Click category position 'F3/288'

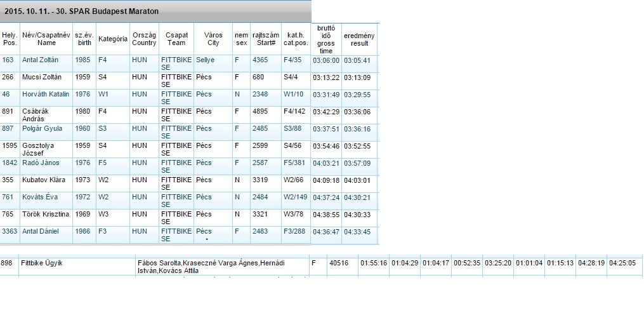294,232
